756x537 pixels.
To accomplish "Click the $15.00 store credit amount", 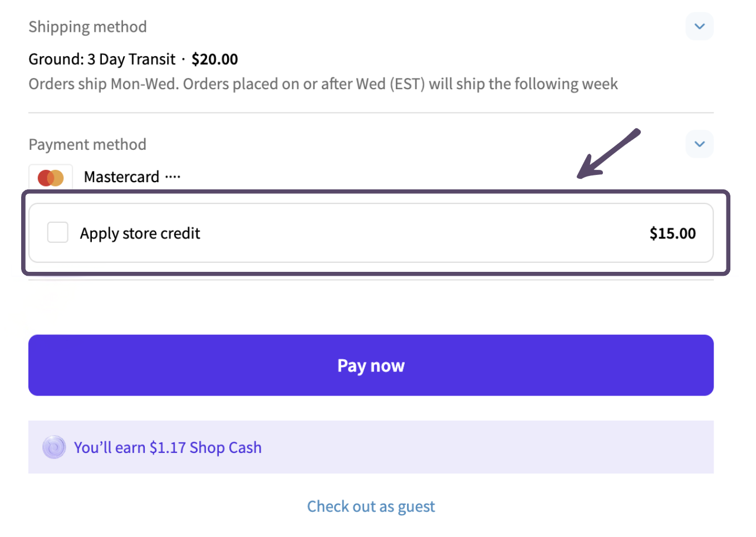I will pos(672,233).
